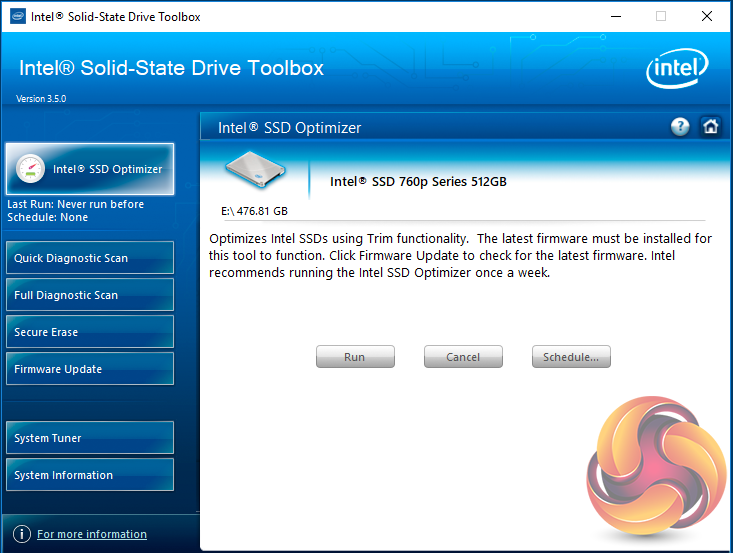Click the SSD drive image
Screen dimensions: 733x554
(x=255, y=170)
